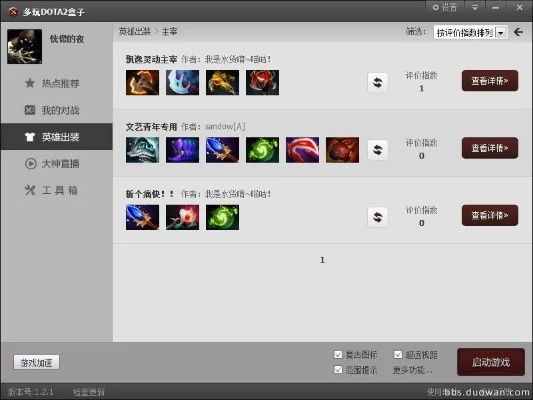The width and height of the screenshot is (533, 400).
Task: Click the refresh icon for the 文艺青年专用 build
Action: point(378,150)
